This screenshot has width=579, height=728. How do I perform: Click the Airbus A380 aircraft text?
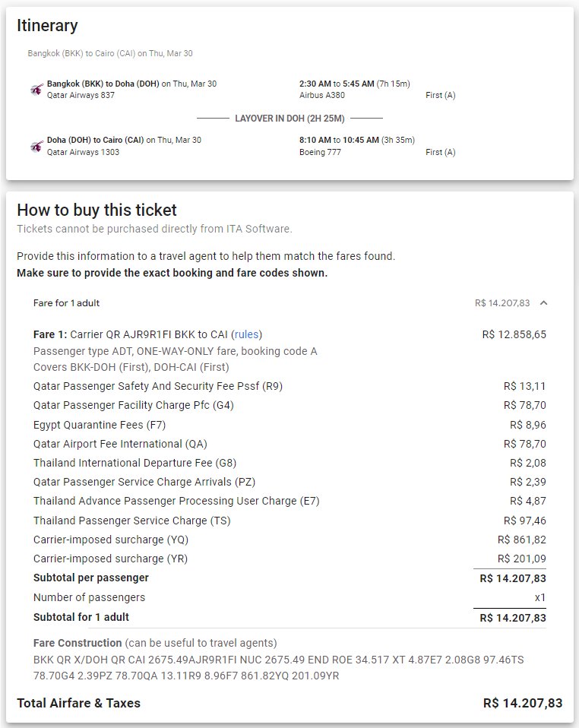pyautogui.click(x=322, y=95)
